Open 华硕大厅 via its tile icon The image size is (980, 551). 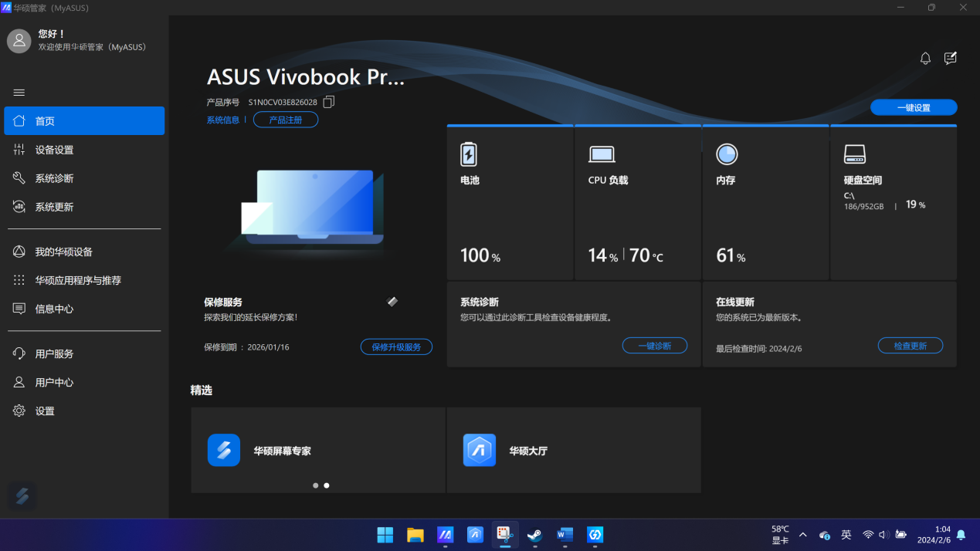(479, 450)
